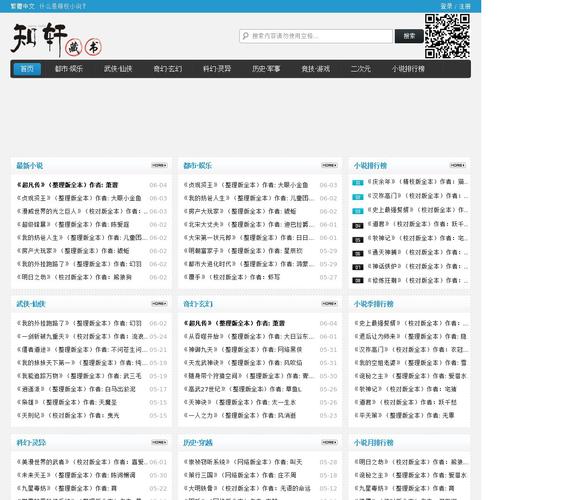This screenshot has height=500, width=564.
Task: Open 奇幻·玄幻 in the navigation bar
Action: click(x=168, y=69)
